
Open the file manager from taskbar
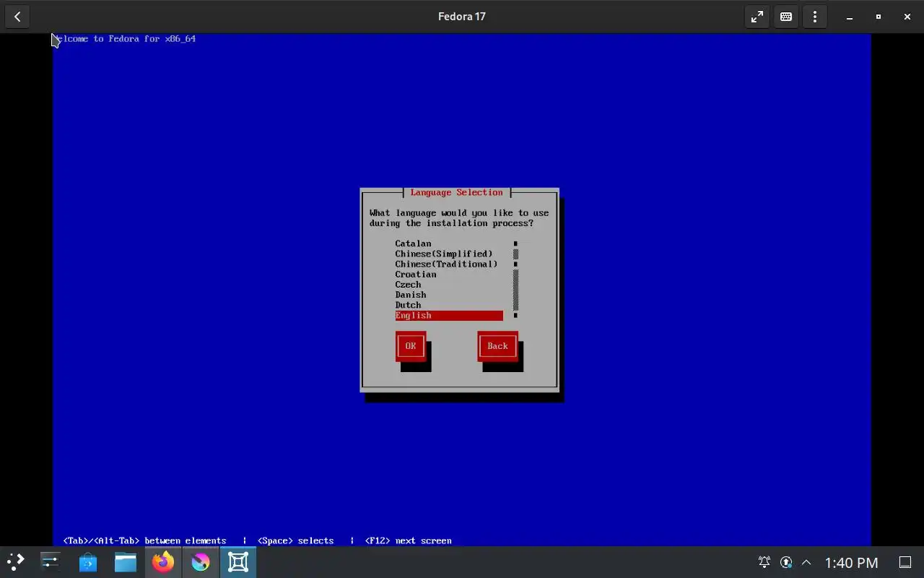[x=126, y=561]
